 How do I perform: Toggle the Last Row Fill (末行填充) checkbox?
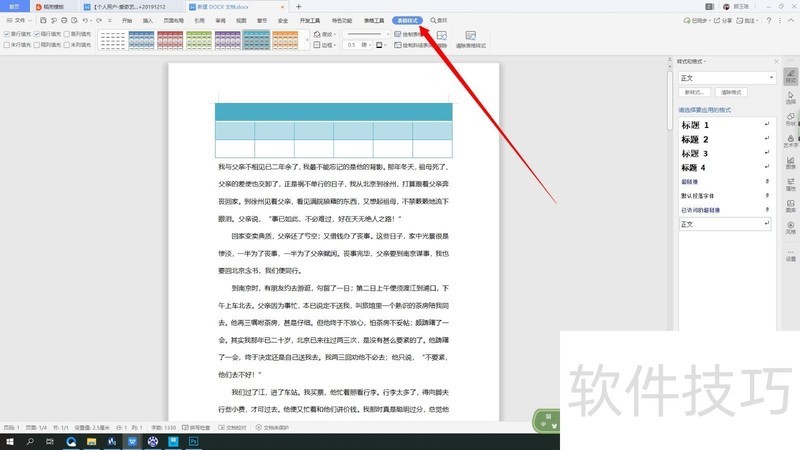[7, 45]
